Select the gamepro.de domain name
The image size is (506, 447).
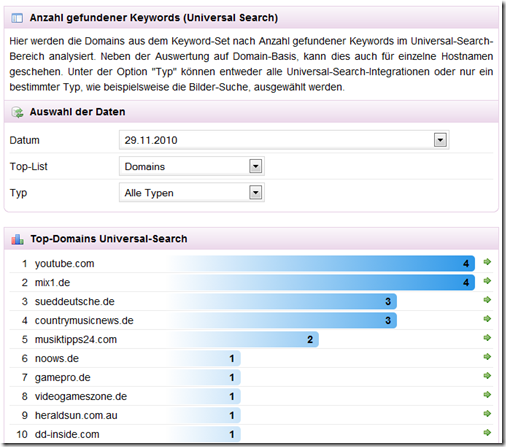63,378
